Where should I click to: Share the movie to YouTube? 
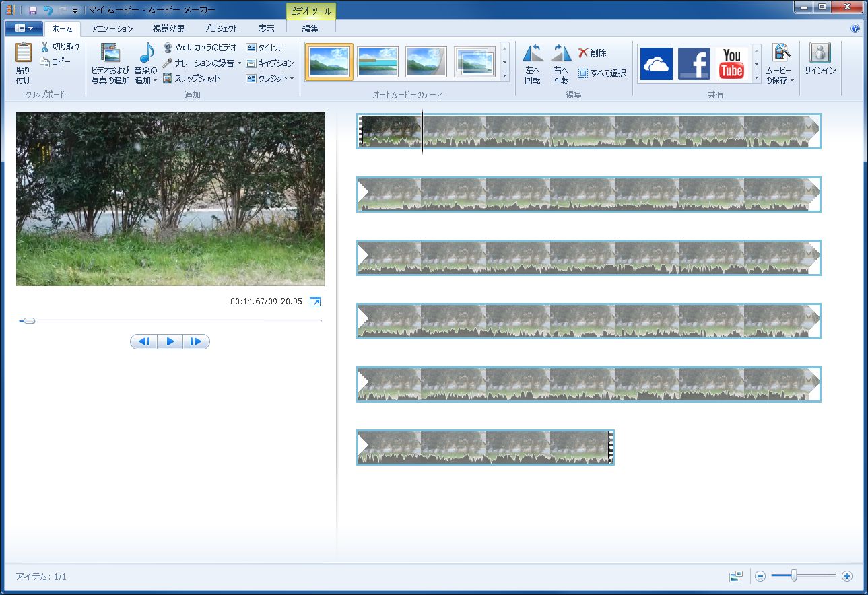pos(731,64)
